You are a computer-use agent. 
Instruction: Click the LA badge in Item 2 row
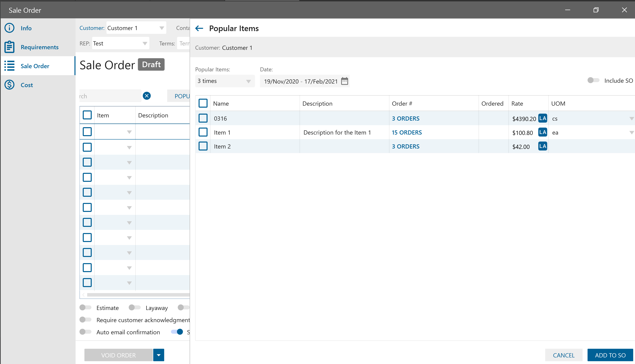[x=542, y=146]
